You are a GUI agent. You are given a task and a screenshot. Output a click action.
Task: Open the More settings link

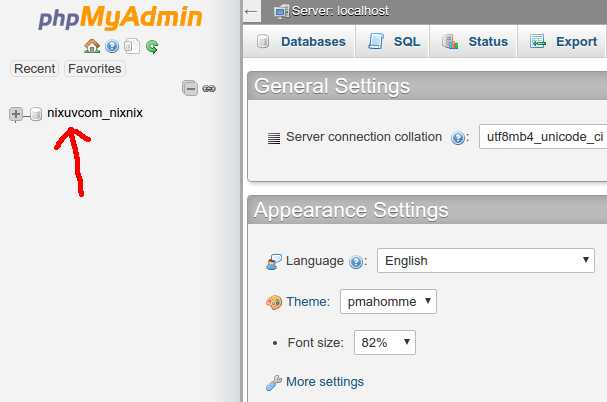click(x=325, y=381)
